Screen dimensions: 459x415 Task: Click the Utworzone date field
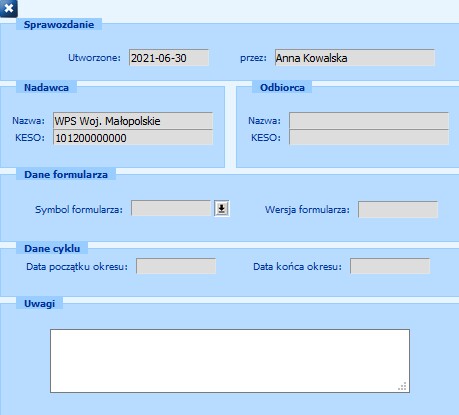coord(169,58)
